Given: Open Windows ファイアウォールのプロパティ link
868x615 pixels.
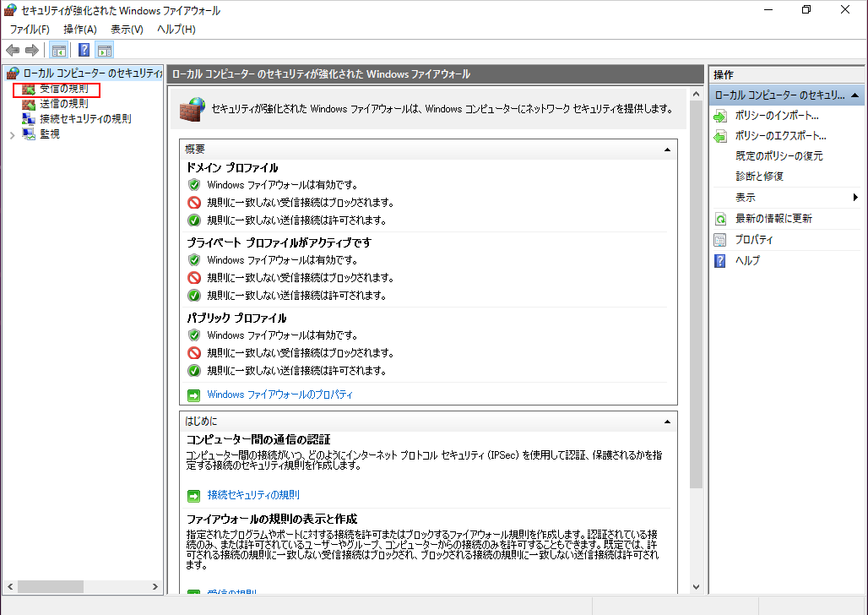Looking at the screenshot, I should pos(279,395).
